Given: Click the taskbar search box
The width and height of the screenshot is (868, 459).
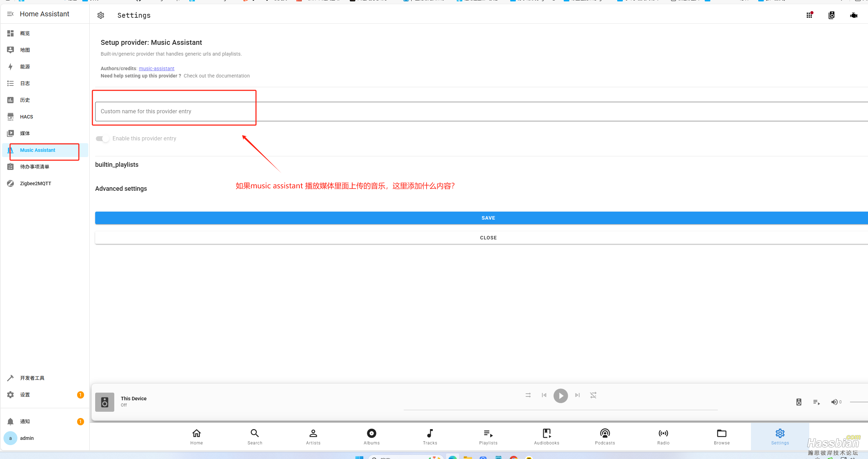Looking at the screenshot, I should [406, 457].
